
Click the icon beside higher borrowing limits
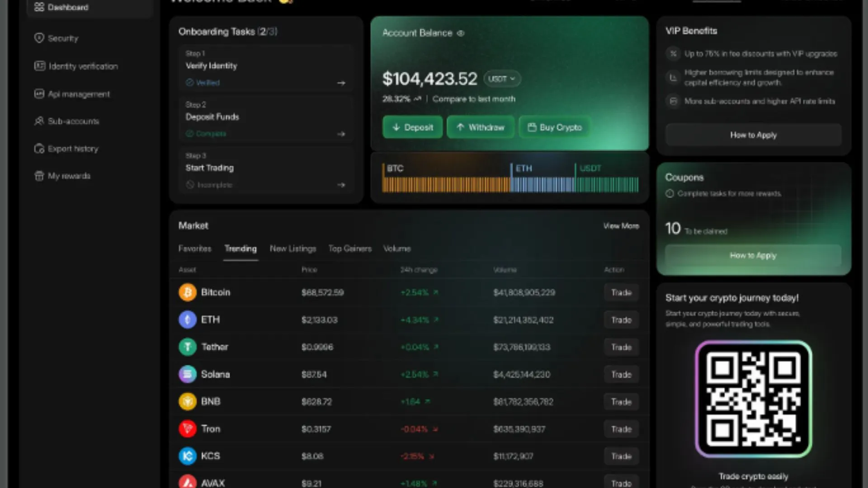pos(673,77)
